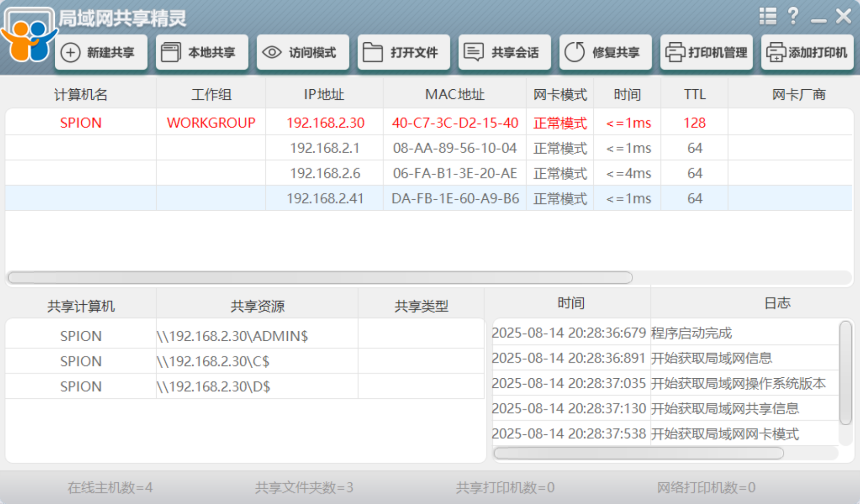Sort by 计算机名 column header

tap(81, 95)
